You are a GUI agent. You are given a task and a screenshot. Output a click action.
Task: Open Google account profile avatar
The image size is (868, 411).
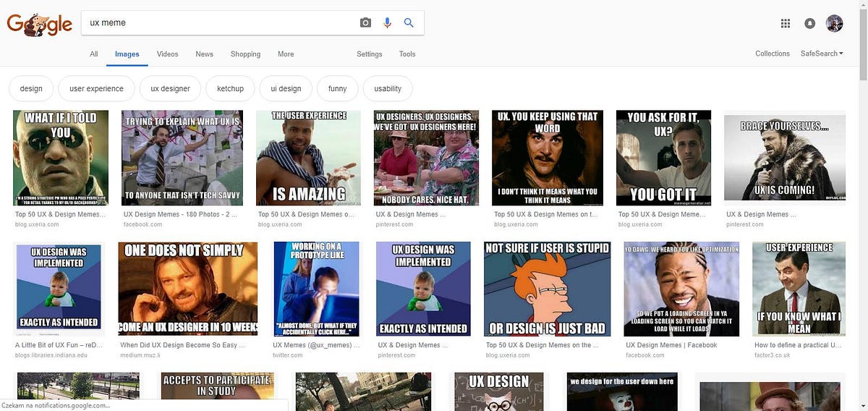click(834, 23)
